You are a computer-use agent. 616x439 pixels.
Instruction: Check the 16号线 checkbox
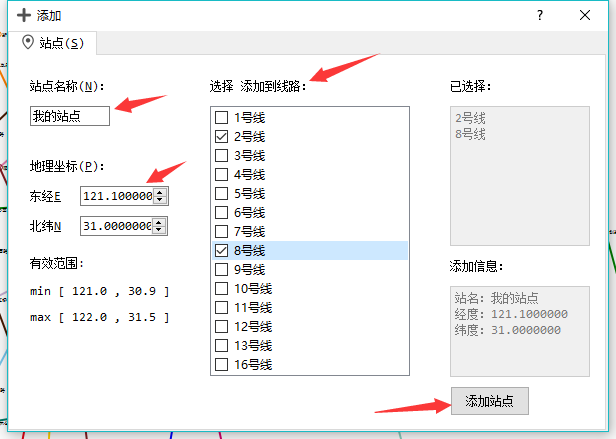[222, 364]
